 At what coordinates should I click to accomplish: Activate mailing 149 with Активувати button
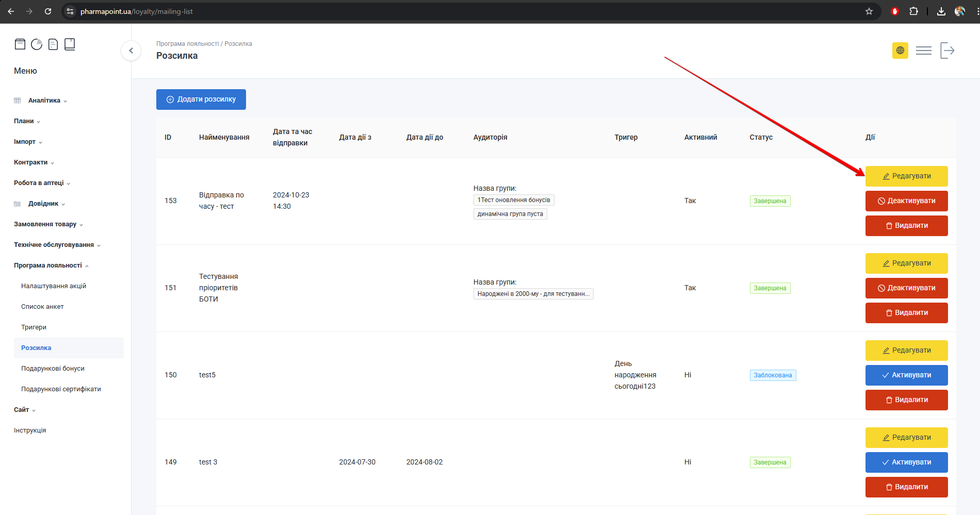point(906,462)
